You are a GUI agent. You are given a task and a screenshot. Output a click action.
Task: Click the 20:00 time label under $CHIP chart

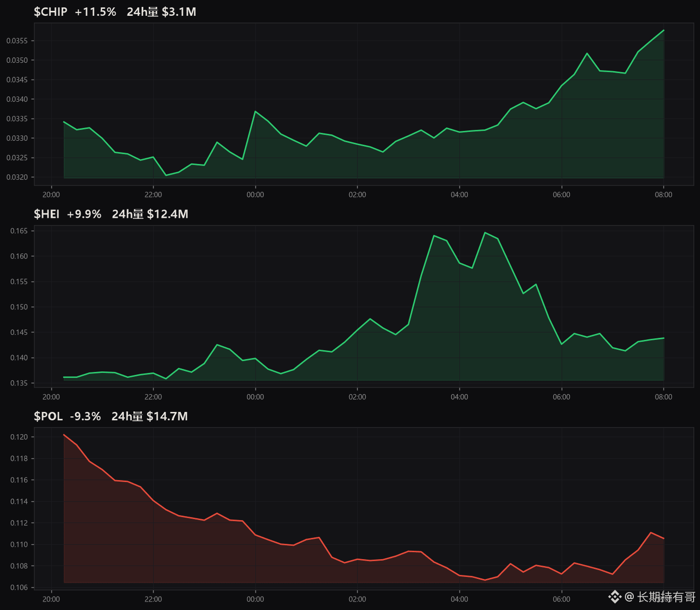tap(51, 195)
